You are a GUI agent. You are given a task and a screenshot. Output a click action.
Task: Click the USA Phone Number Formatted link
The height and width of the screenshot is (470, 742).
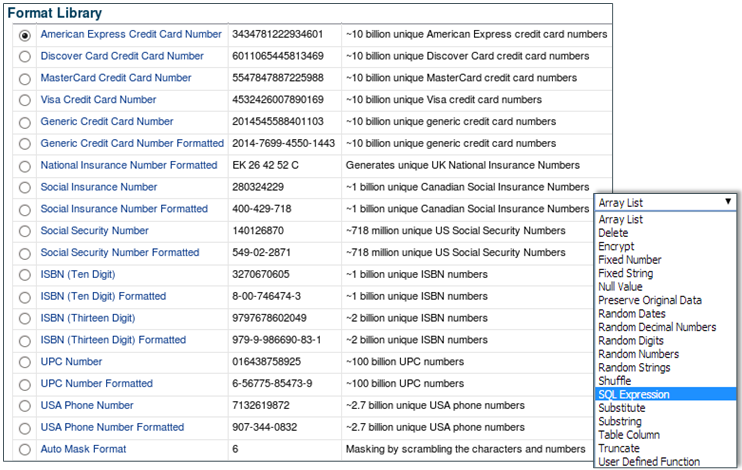pos(112,427)
